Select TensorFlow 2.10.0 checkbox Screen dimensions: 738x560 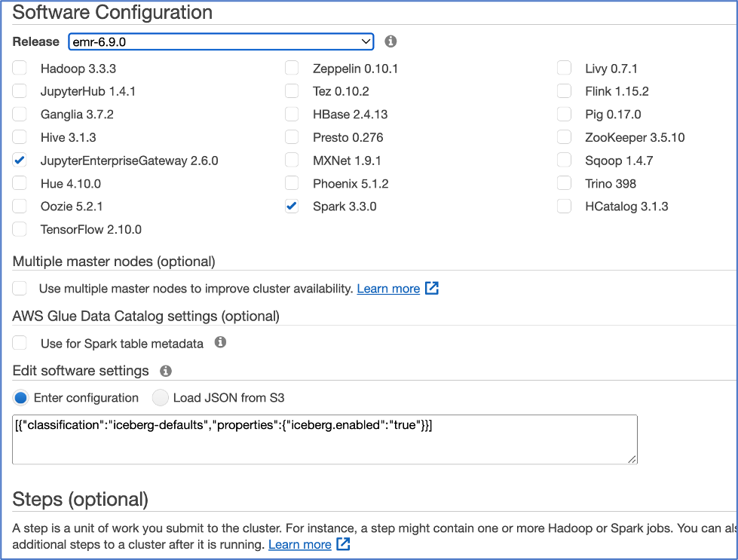(x=20, y=229)
